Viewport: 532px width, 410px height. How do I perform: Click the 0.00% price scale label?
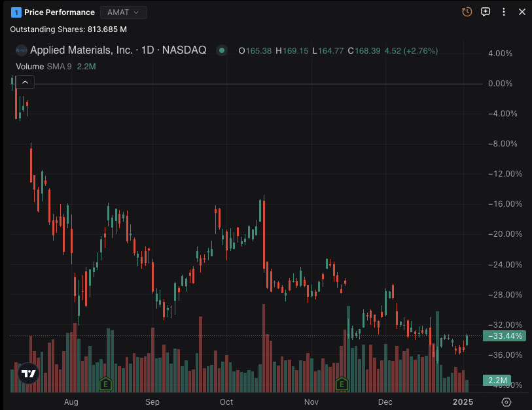(x=500, y=84)
